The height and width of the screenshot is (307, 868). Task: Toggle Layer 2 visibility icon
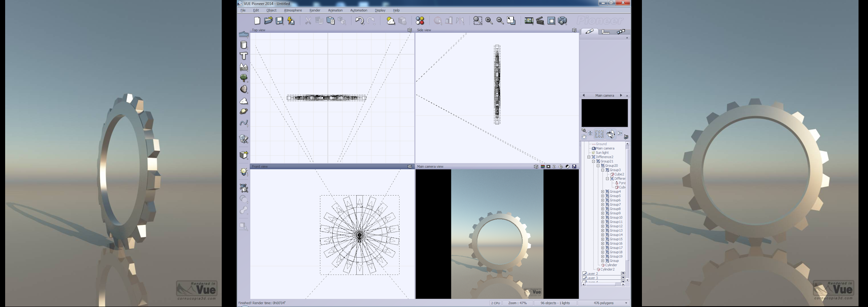pyautogui.click(x=623, y=273)
